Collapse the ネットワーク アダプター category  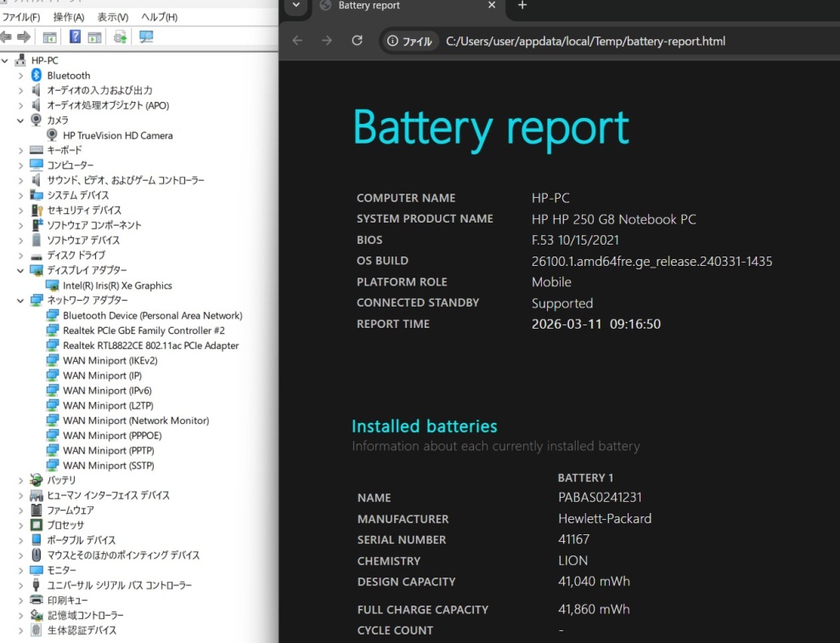click(x=21, y=301)
